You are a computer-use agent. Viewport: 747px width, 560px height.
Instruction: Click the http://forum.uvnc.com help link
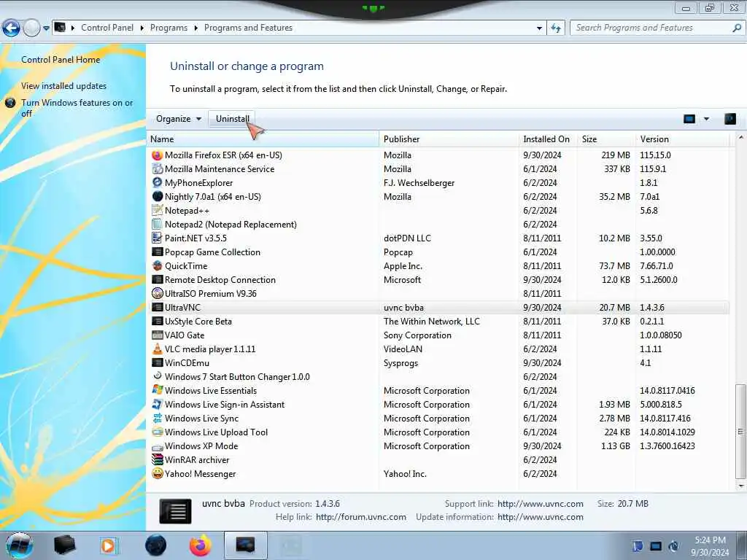tap(360, 517)
